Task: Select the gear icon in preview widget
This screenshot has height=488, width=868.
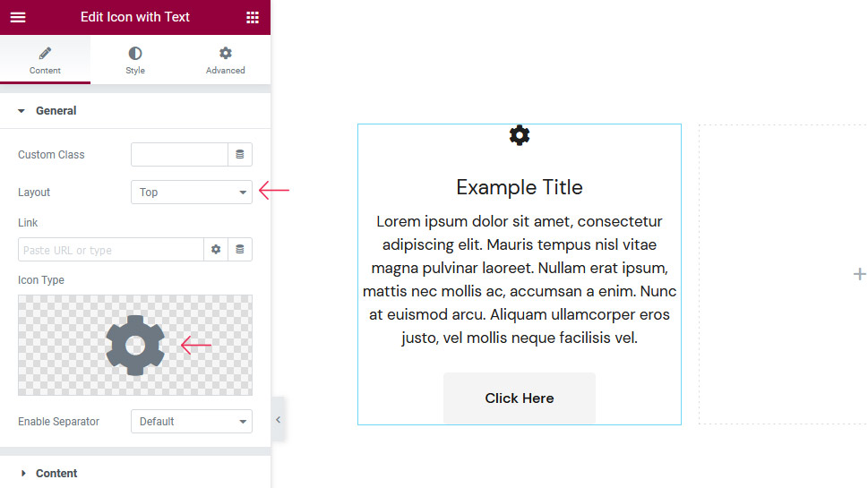Action: pos(520,135)
